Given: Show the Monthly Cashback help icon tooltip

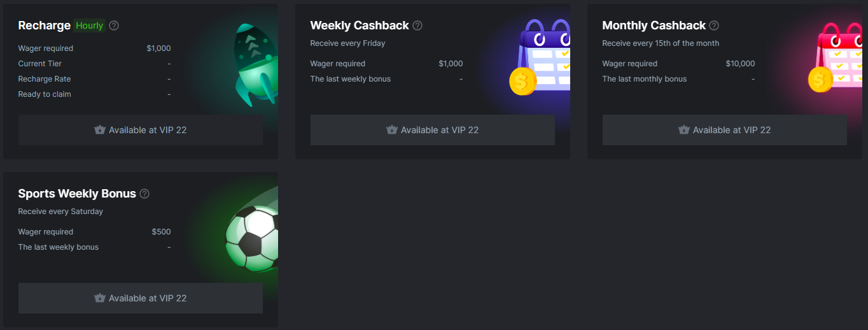Looking at the screenshot, I should tap(714, 25).
